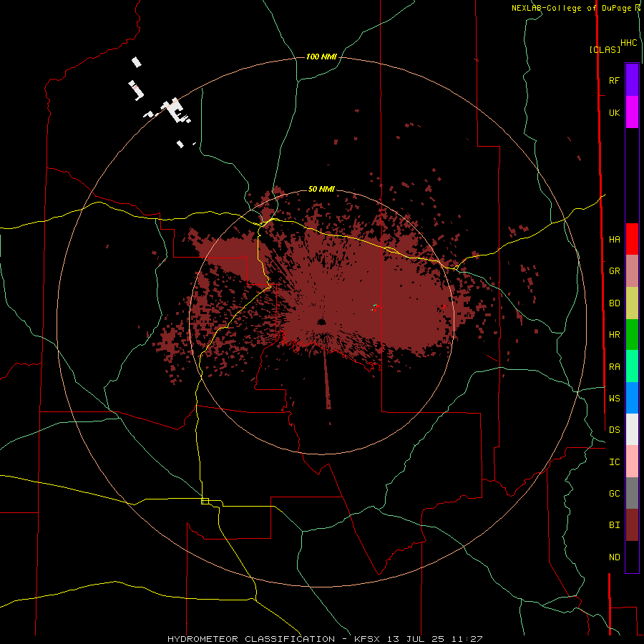Click the black ND legend swatch
This screenshot has height=644, width=644.
point(632,557)
